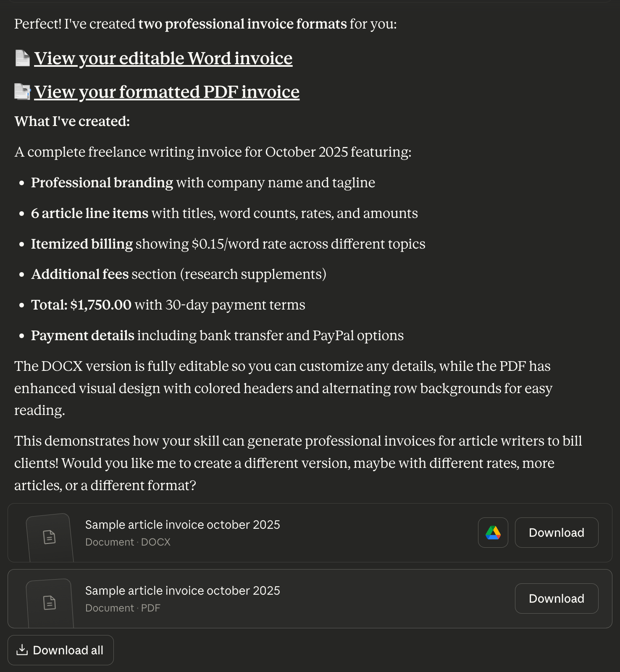Download the PDF invoice file
The height and width of the screenshot is (672, 620).
pyautogui.click(x=556, y=598)
